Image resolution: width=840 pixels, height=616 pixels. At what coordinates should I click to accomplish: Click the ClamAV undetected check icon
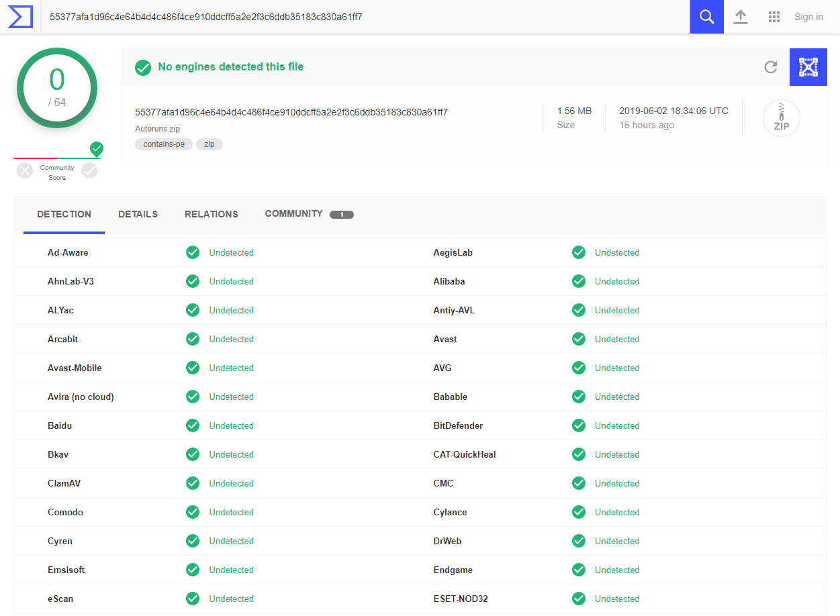click(193, 483)
